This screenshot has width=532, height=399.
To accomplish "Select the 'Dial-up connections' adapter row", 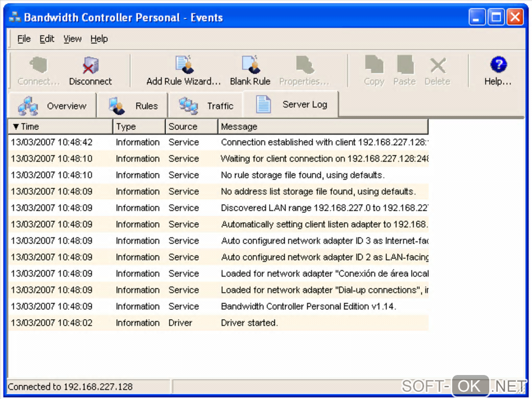I will pyautogui.click(x=219, y=290).
